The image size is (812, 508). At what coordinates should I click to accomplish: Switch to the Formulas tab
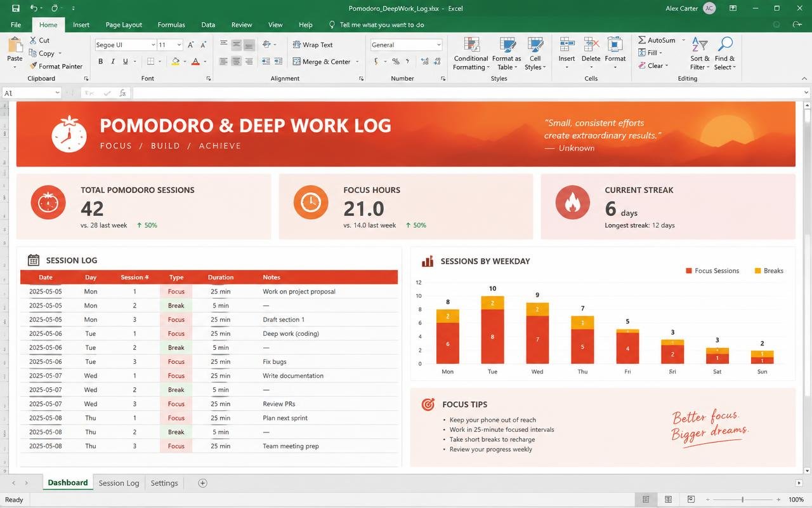(171, 25)
